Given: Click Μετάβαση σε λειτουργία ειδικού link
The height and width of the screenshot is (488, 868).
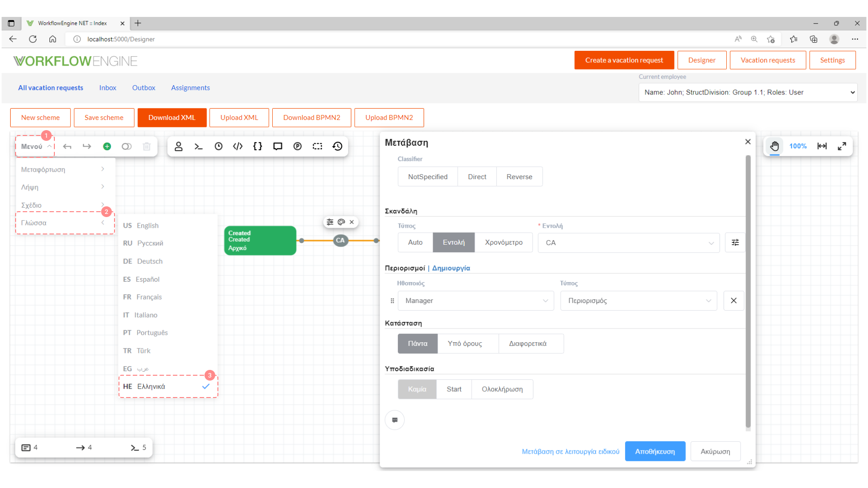Looking at the screenshot, I should [x=570, y=451].
